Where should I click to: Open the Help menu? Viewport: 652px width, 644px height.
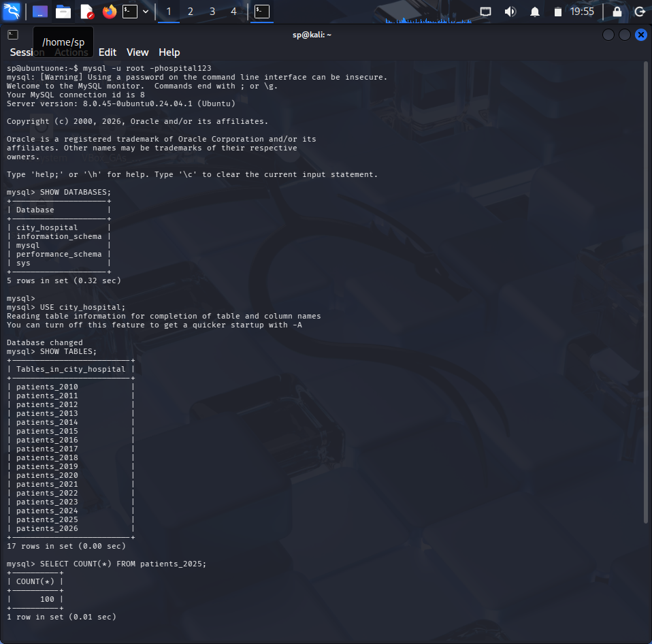tap(169, 52)
